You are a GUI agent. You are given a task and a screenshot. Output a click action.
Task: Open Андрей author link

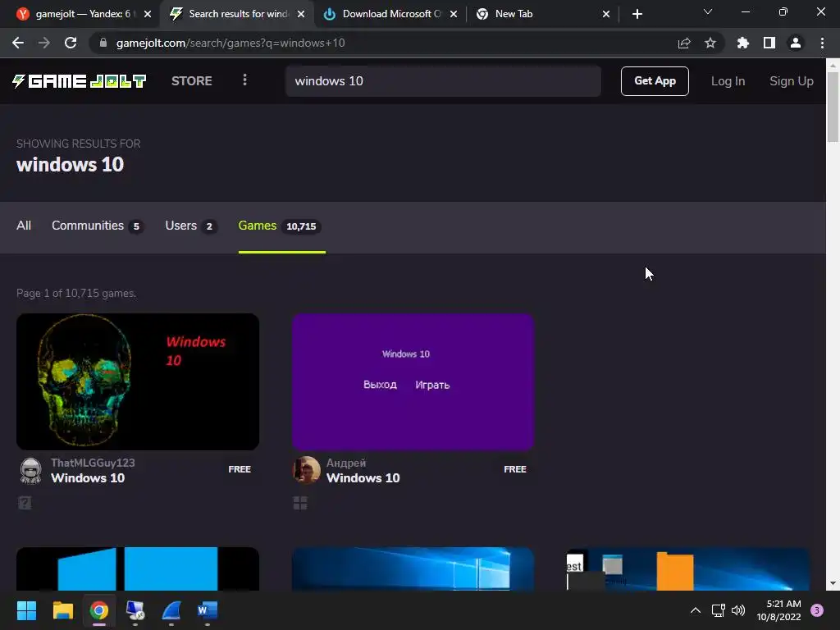pyautogui.click(x=346, y=463)
